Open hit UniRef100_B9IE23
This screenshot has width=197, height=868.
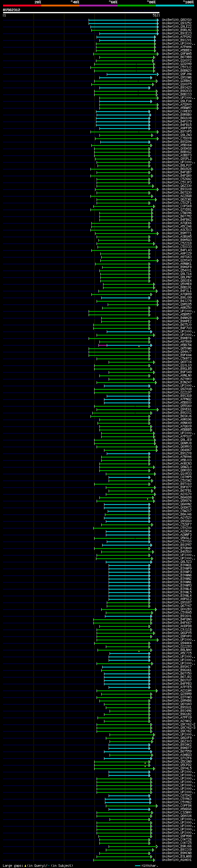click(x=177, y=33)
